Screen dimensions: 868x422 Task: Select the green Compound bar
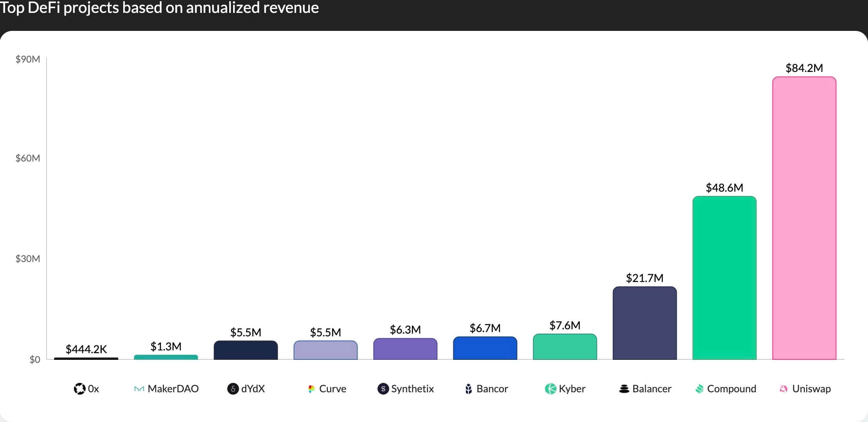[724, 278]
